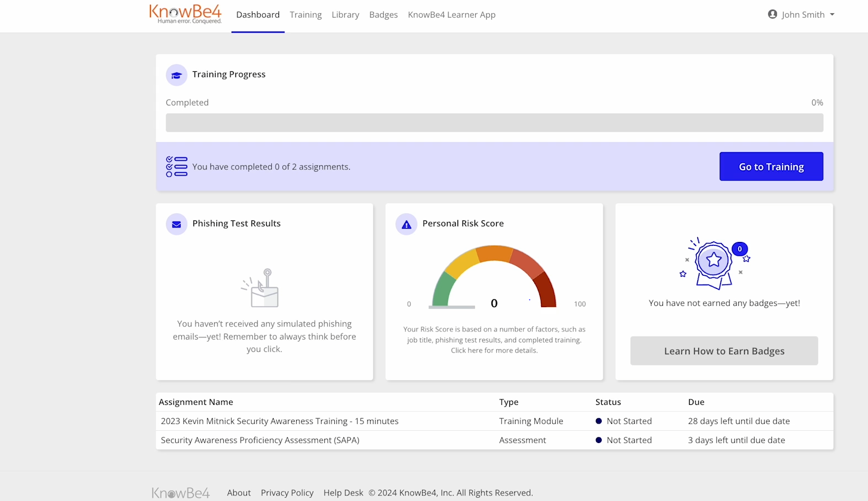Open the 2023 Kevin Mitnick training assignment

click(x=280, y=421)
